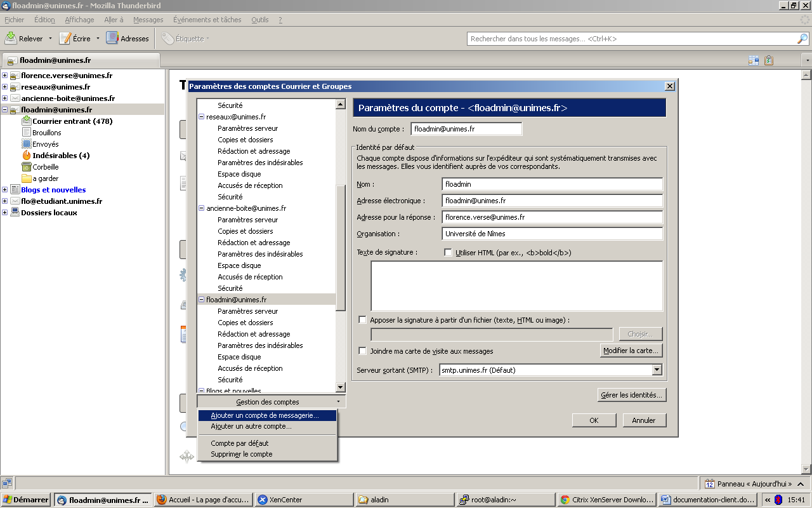Click in the Adresse électronique field
This screenshot has width=812, height=508.
[553, 201]
